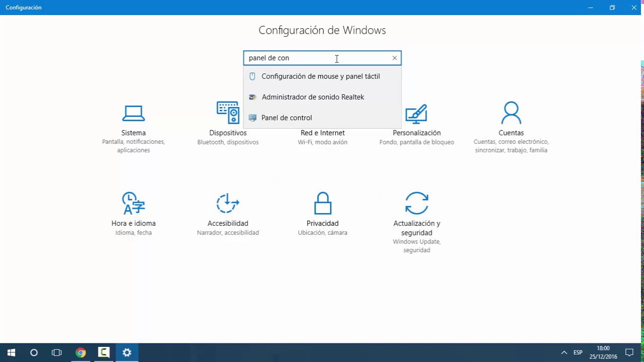Launch Google Chrome from the taskbar
644x362 pixels.
tap(80, 352)
